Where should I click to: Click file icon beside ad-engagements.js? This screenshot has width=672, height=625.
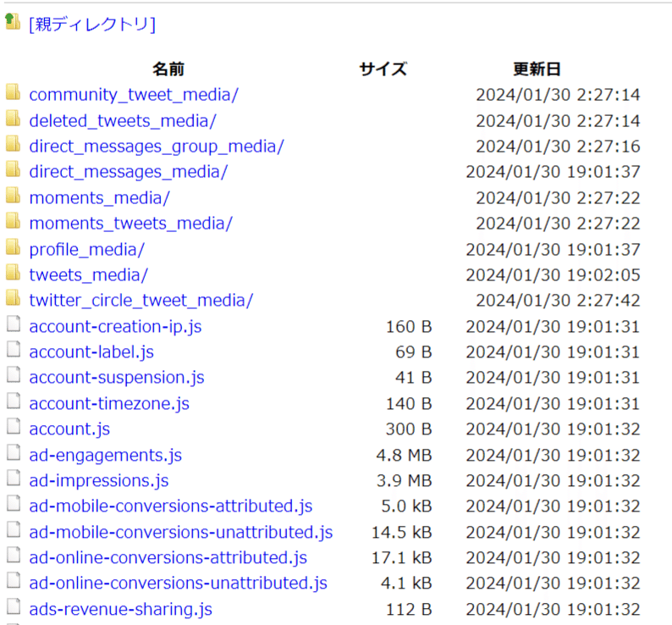14,451
